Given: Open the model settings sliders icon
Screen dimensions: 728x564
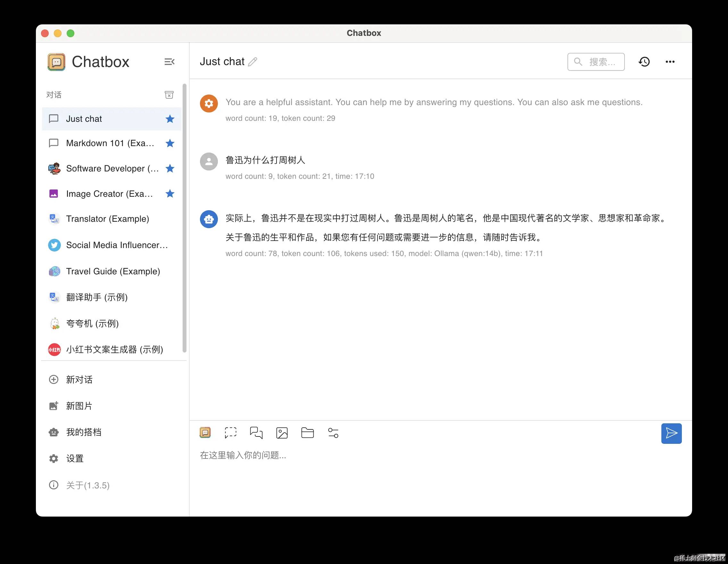Looking at the screenshot, I should point(333,433).
